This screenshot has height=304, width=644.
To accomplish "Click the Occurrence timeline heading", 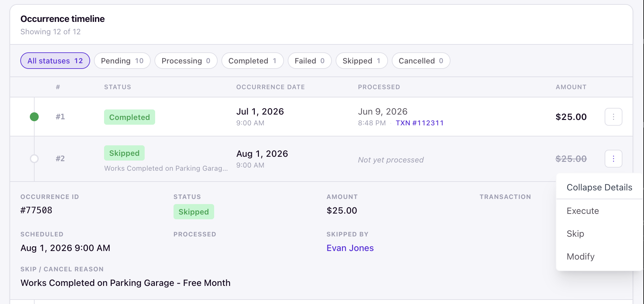I will [62, 19].
